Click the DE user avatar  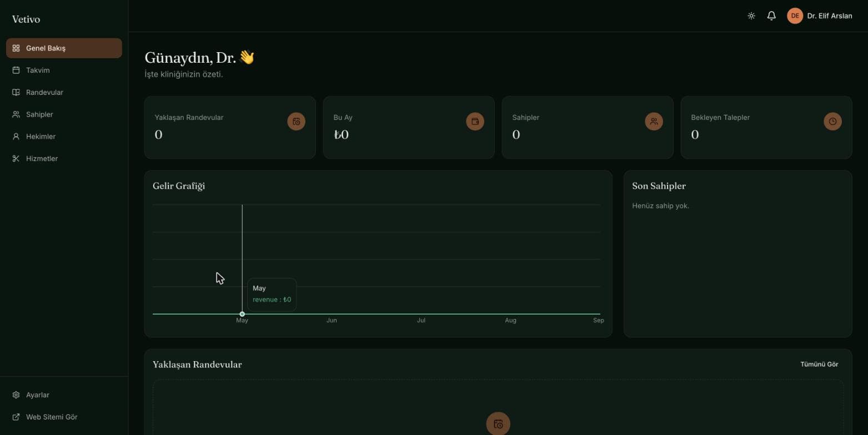click(x=795, y=16)
